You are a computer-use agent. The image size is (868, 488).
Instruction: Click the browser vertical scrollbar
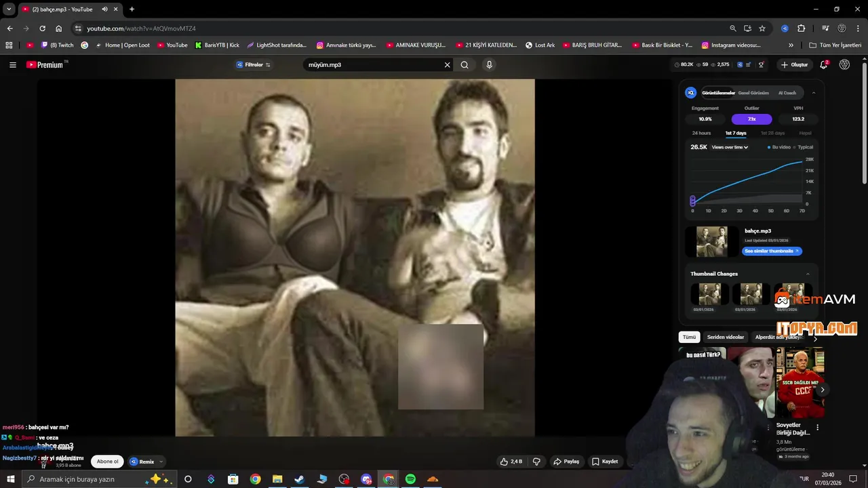864,122
